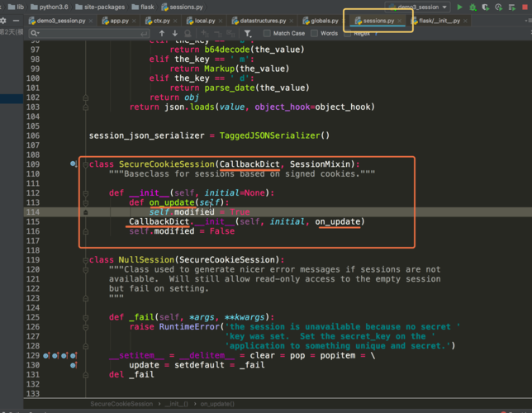Open the demo3_session run configuration dropdown

click(x=417, y=7)
